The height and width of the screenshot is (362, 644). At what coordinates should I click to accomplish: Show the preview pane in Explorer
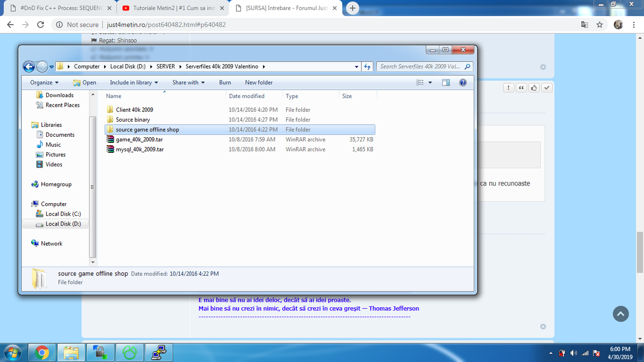446,82
